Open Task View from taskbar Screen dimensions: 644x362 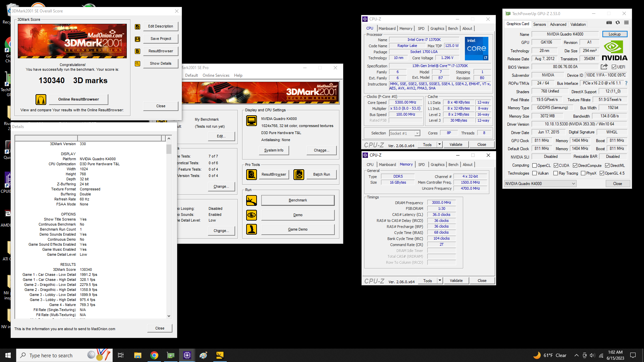tap(121, 355)
